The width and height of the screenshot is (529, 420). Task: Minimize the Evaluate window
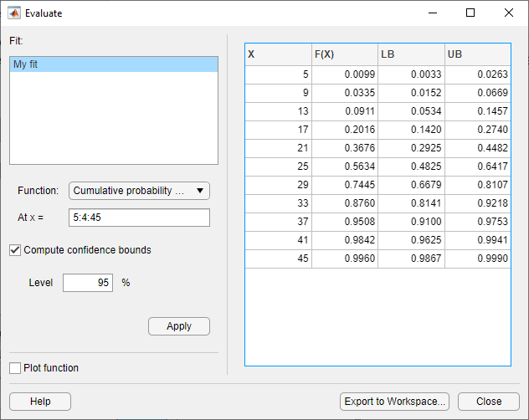[x=432, y=13]
